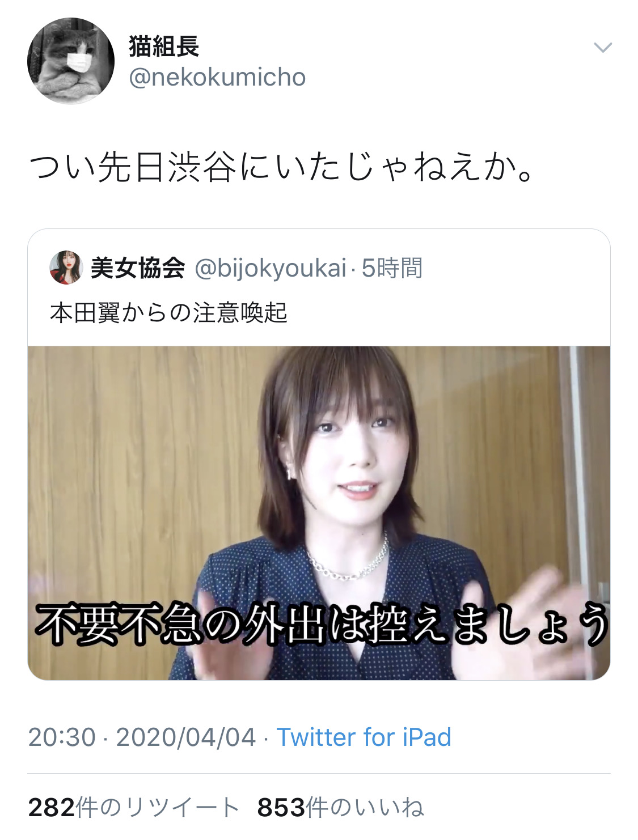Click the 20:30 posting time
This screenshot has height=840, width=638.
pyautogui.click(x=62, y=737)
